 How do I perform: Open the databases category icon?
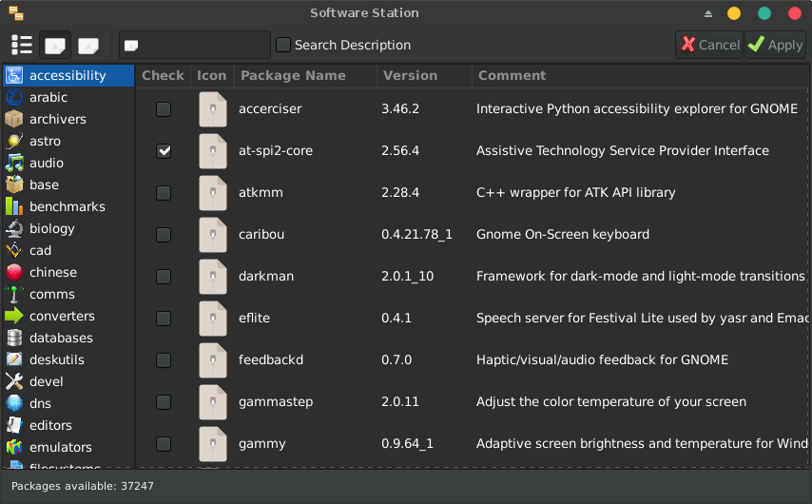(14, 338)
